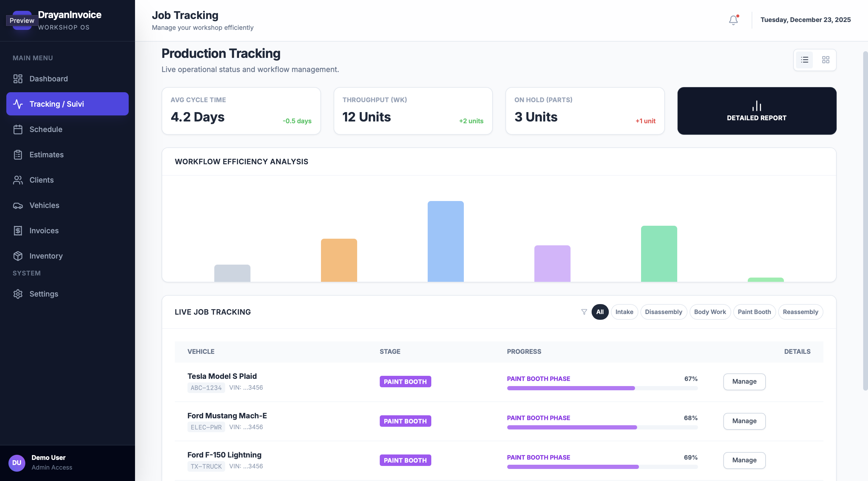Open Settings via the gear icon

coord(18,294)
